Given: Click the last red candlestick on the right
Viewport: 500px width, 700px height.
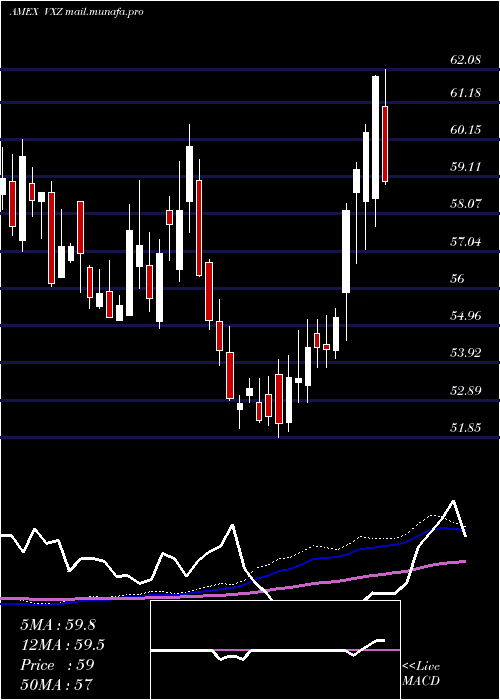Looking at the screenshot, I should pos(384,144).
